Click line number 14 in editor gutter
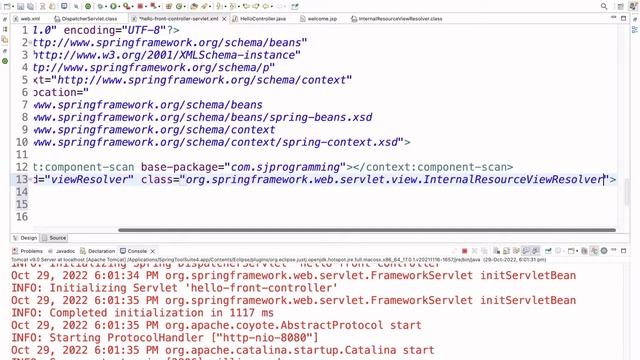The image size is (640, 360). coord(22,192)
